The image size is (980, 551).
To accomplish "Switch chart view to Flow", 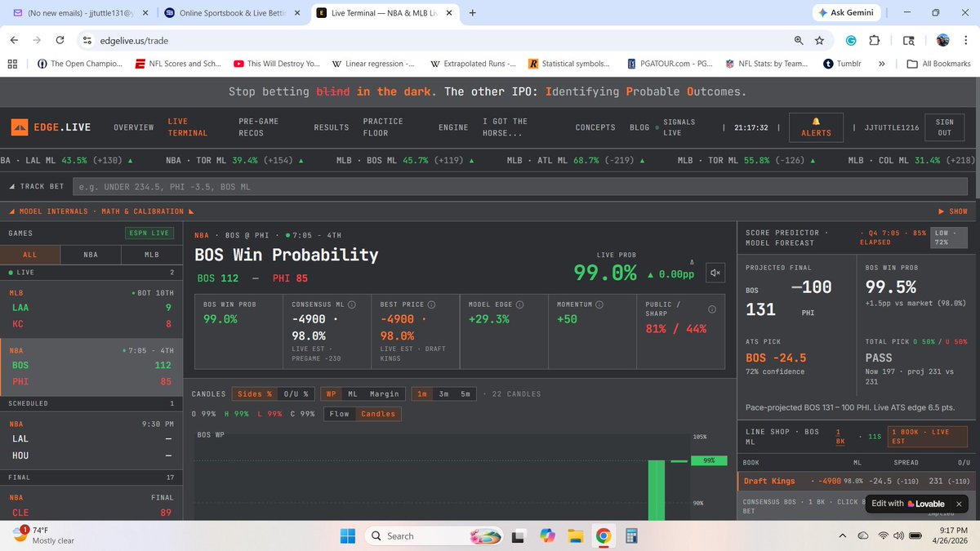I will pyautogui.click(x=339, y=414).
